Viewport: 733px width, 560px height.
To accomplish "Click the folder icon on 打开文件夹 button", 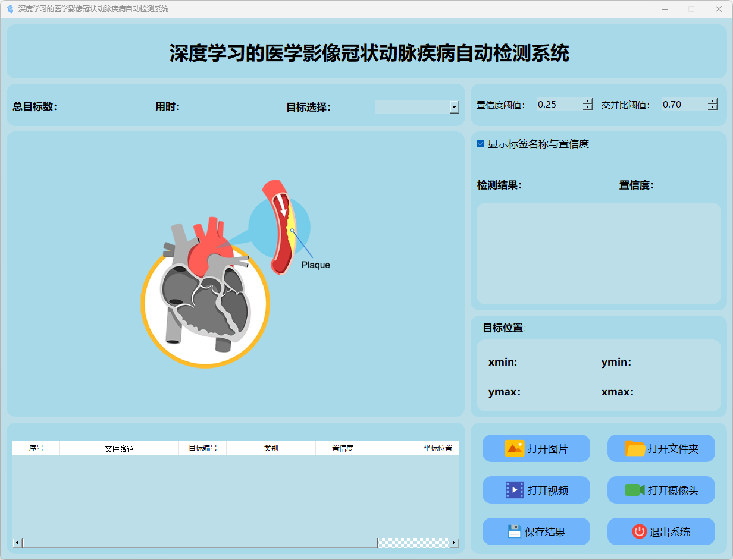I will point(635,448).
